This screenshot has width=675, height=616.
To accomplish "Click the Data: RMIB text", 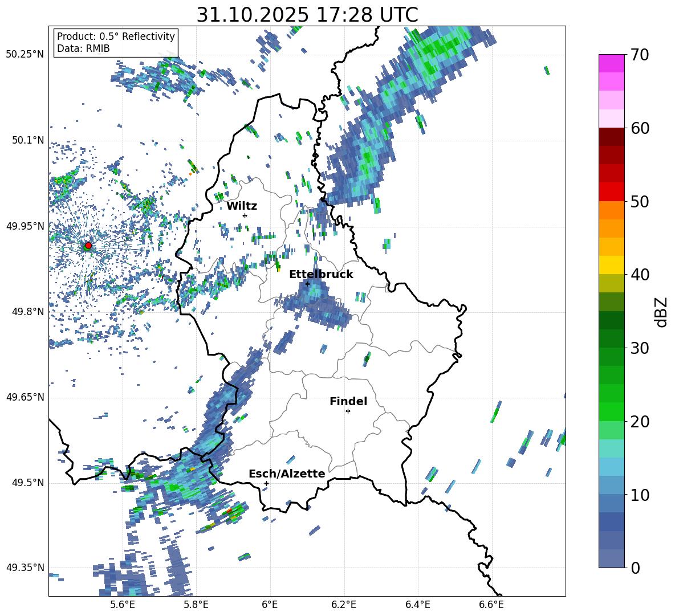I will (83, 48).
